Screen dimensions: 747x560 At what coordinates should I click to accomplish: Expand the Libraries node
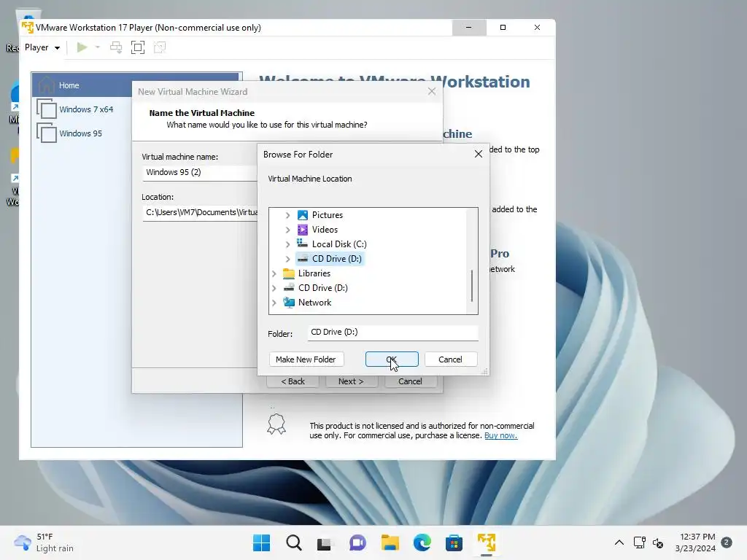tap(274, 274)
